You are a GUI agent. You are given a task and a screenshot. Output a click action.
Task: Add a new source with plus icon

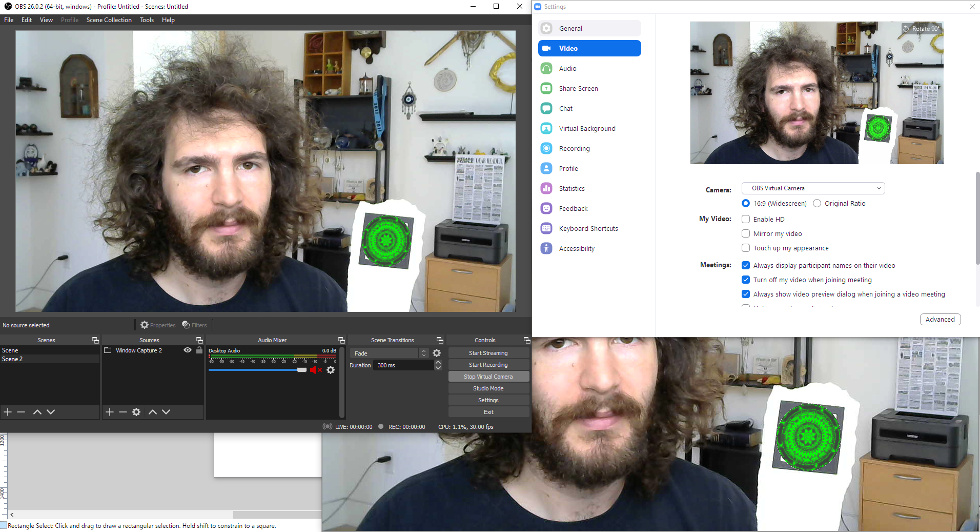pyautogui.click(x=109, y=412)
